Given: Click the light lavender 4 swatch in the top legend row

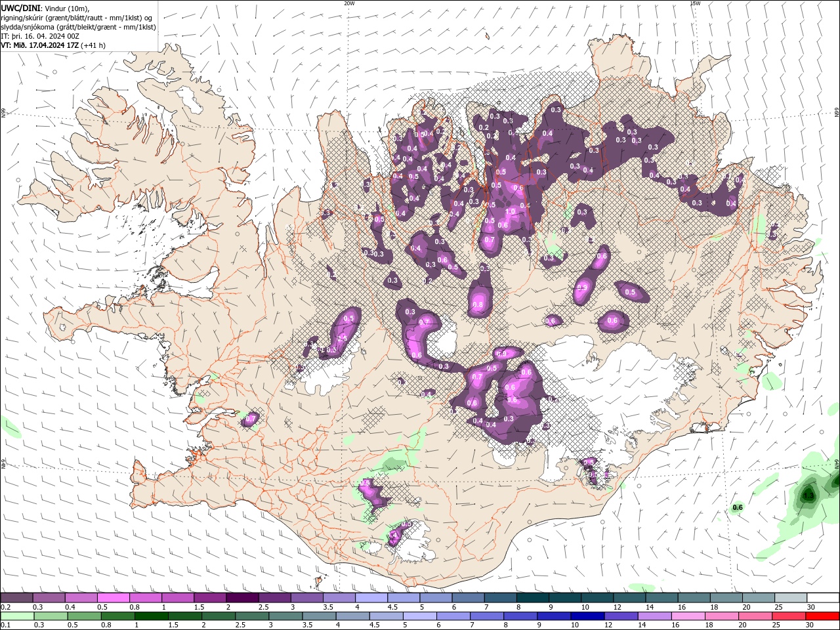Looking at the screenshot, I should coord(371,598).
